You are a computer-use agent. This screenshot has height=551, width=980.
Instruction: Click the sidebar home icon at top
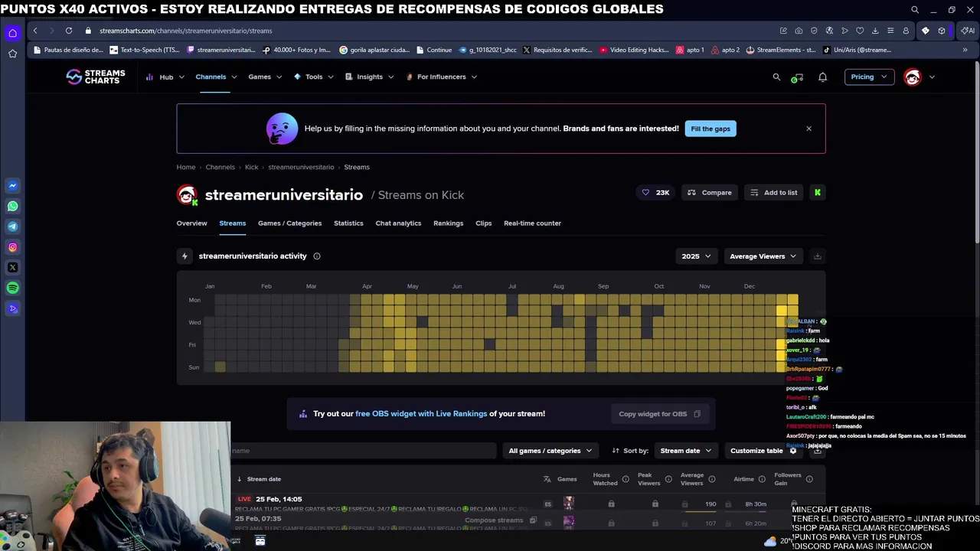point(12,33)
